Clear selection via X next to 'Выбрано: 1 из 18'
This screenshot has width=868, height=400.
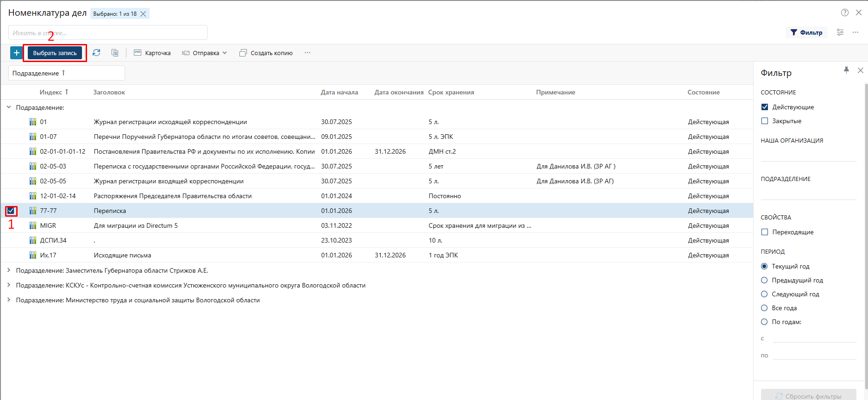(143, 14)
